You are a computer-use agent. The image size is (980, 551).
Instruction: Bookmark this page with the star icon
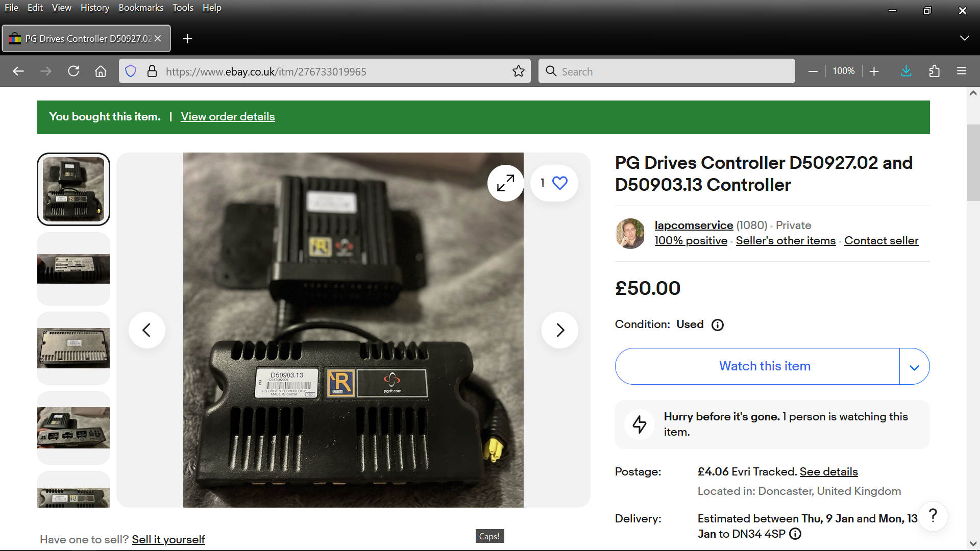click(x=518, y=71)
